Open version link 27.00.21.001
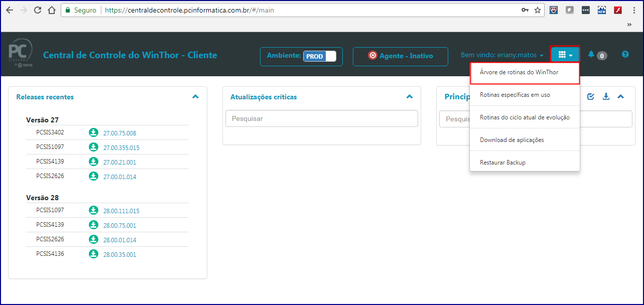Viewport: 644px width, 305px height. pyautogui.click(x=119, y=163)
